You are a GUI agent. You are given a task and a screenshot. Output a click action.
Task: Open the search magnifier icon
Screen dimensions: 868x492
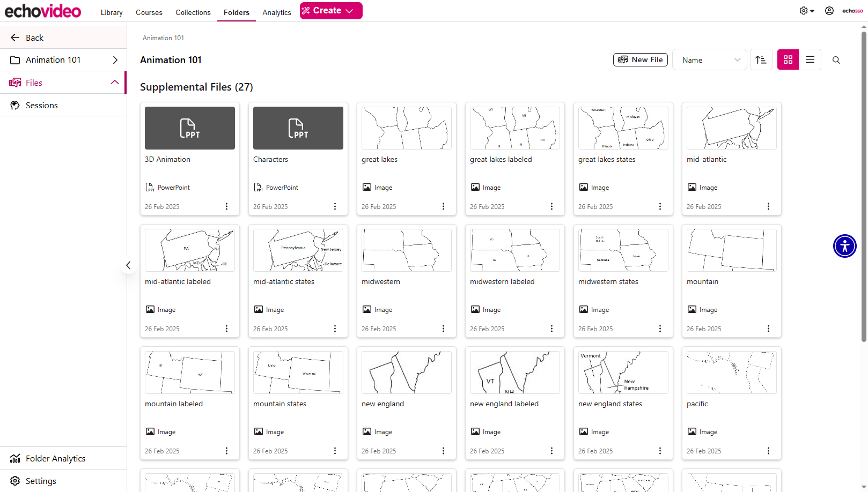tap(836, 60)
